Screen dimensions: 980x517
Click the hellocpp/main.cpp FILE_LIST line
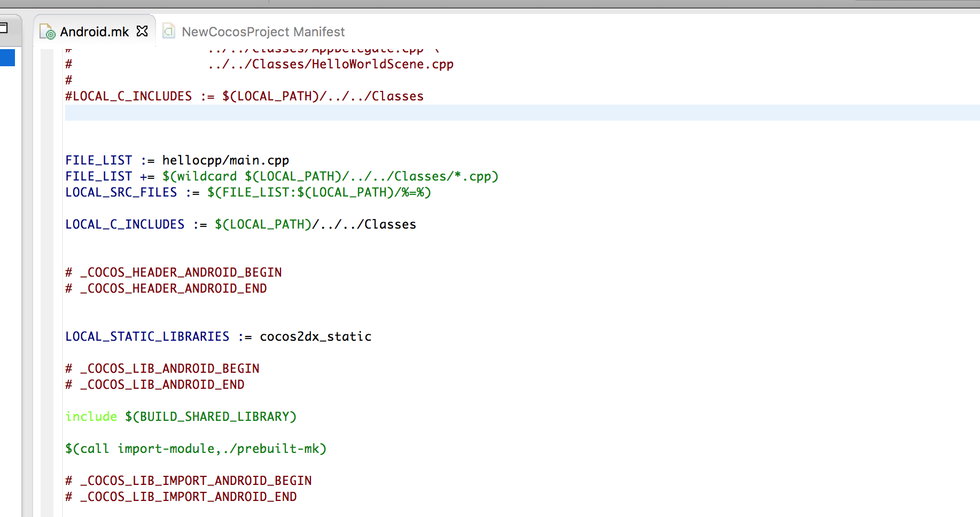[177, 160]
